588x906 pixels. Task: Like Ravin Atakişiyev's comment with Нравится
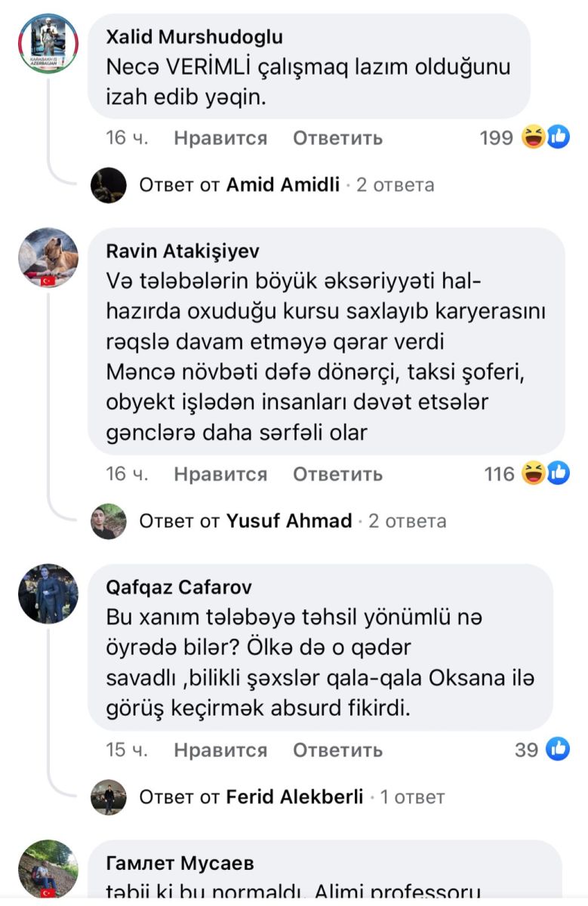[220, 474]
